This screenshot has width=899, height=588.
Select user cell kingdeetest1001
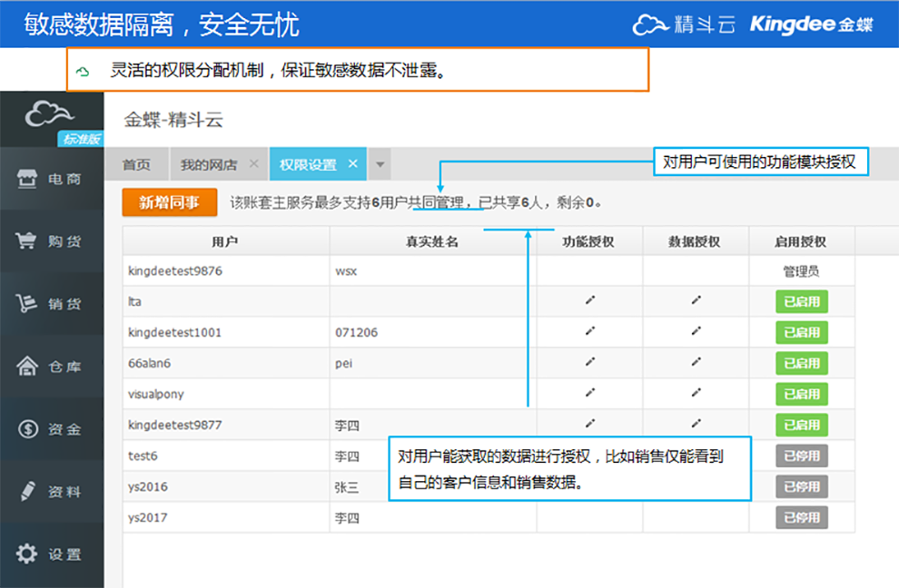coord(226,332)
